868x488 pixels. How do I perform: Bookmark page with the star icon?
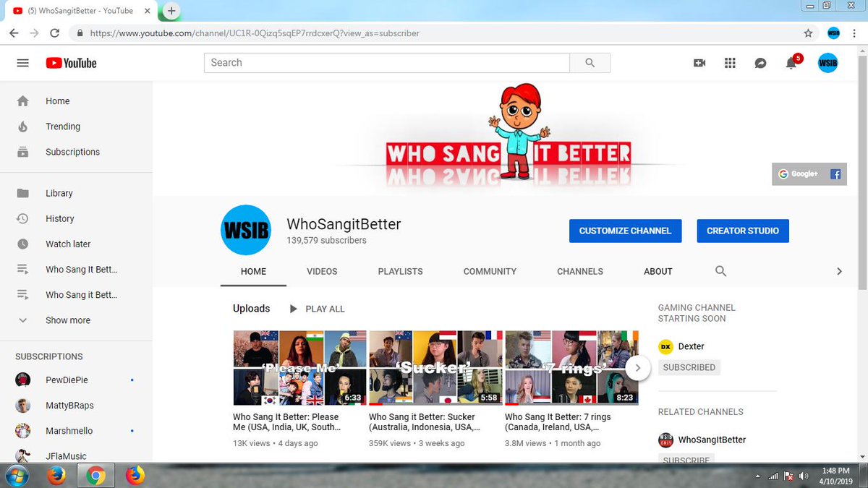coord(808,33)
